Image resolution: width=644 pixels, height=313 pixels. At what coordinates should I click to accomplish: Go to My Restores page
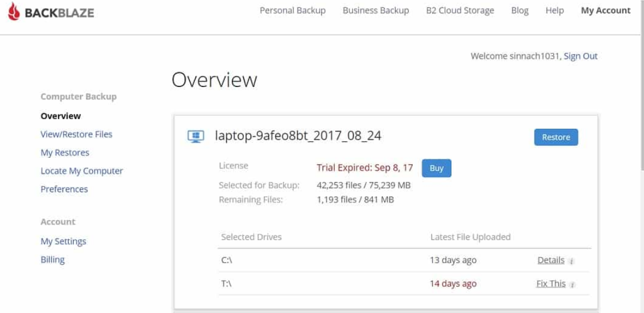coord(65,152)
